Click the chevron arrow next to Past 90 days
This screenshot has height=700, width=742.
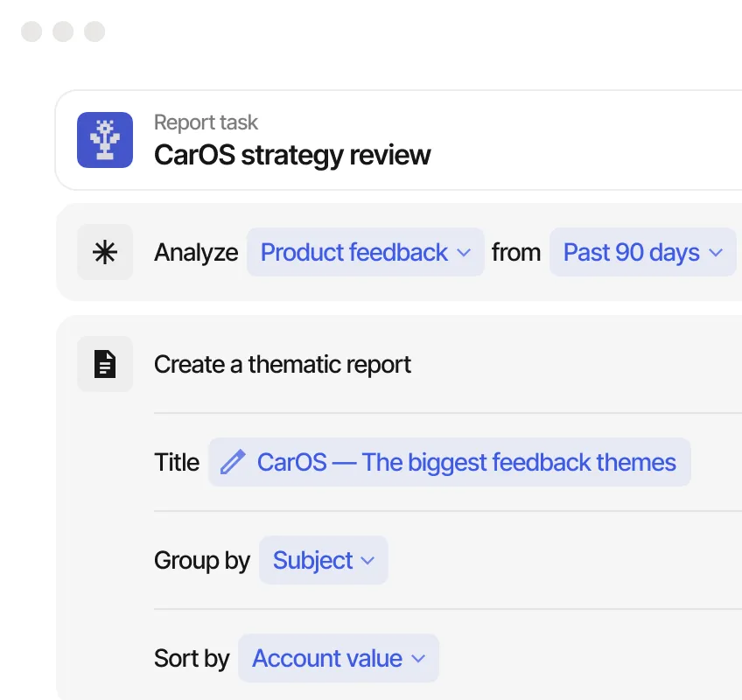(716, 253)
